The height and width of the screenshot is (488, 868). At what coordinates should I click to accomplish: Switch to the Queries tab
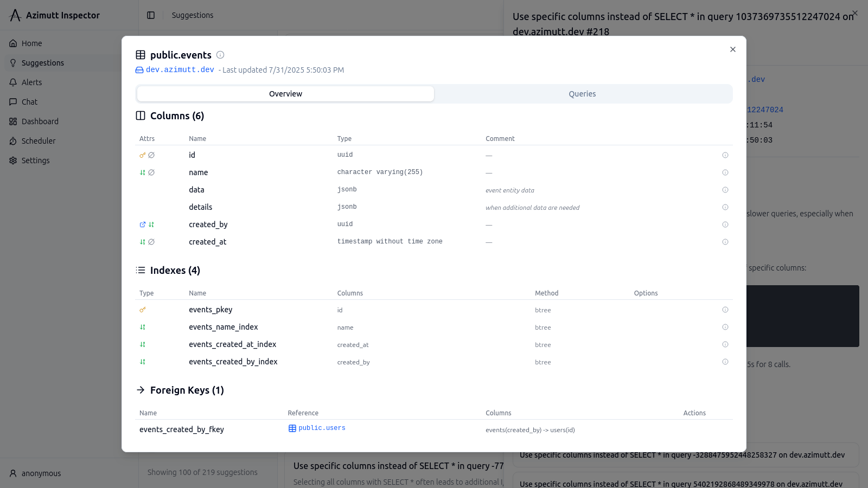tap(582, 94)
